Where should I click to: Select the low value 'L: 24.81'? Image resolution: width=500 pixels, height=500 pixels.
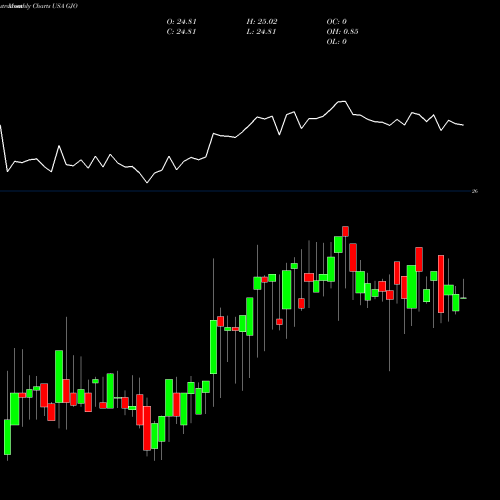tap(261, 32)
